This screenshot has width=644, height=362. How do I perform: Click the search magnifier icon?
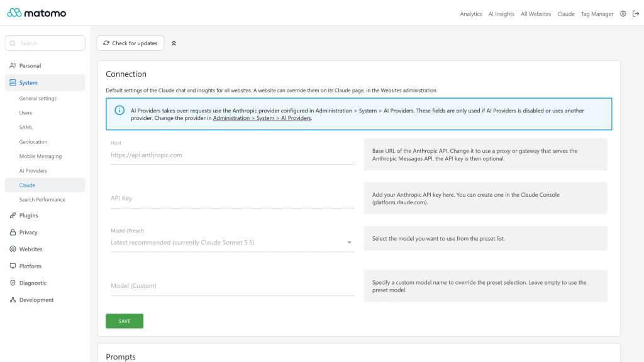13,43
